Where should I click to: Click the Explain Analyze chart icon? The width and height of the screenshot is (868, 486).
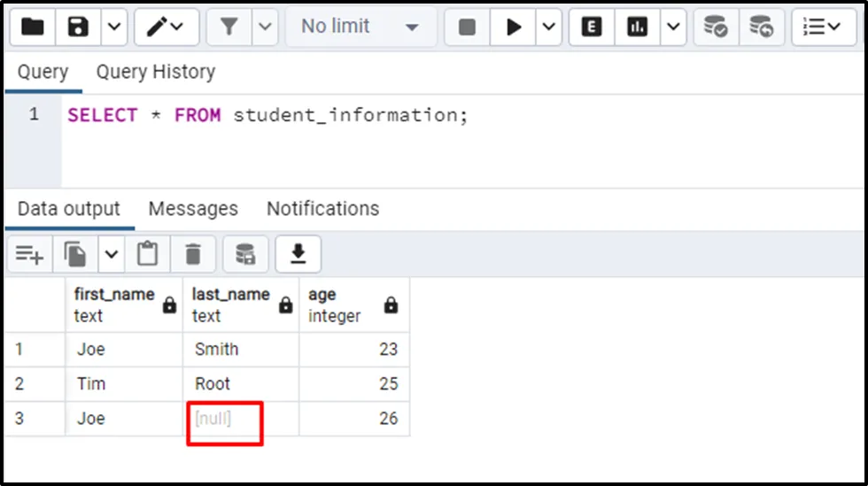point(637,27)
